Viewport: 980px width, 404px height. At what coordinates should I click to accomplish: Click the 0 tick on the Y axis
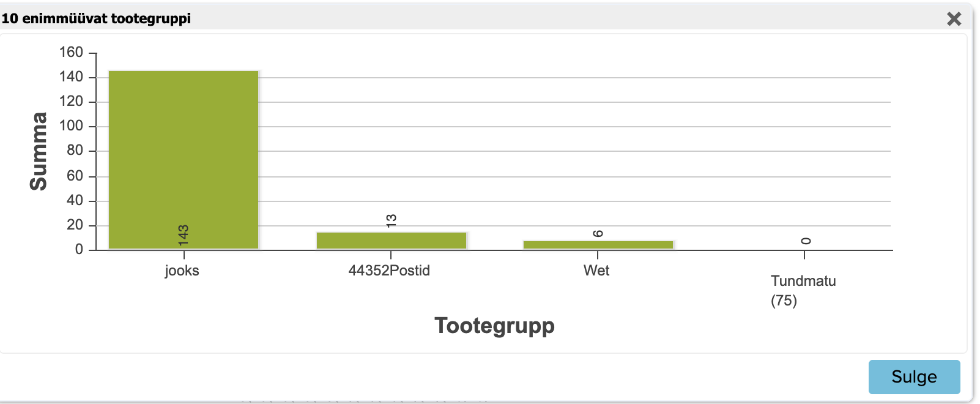click(79, 249)
